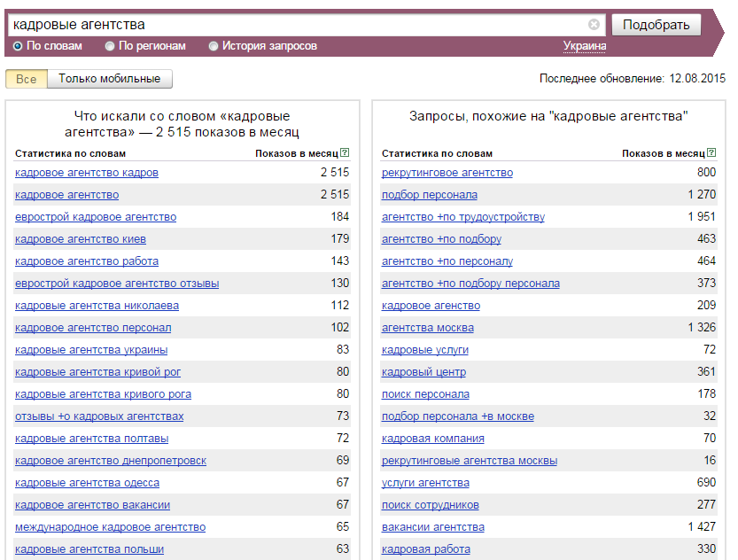Viewport: 738px width, 560px height.
Task: Open link 'кадровое агентство днепропетровск'
Action: pyautogui.click(x=111, y=460)
